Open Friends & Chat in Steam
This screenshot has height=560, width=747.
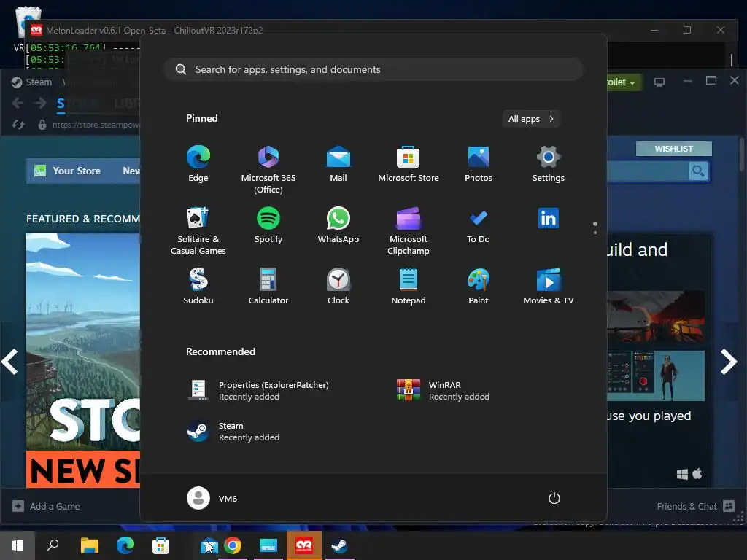tap(695, 506)
